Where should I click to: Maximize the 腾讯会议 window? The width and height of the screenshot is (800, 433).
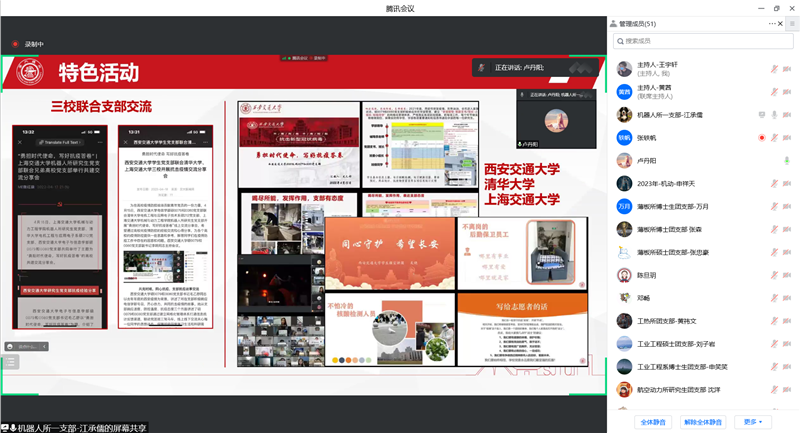[x=777, y=8]
